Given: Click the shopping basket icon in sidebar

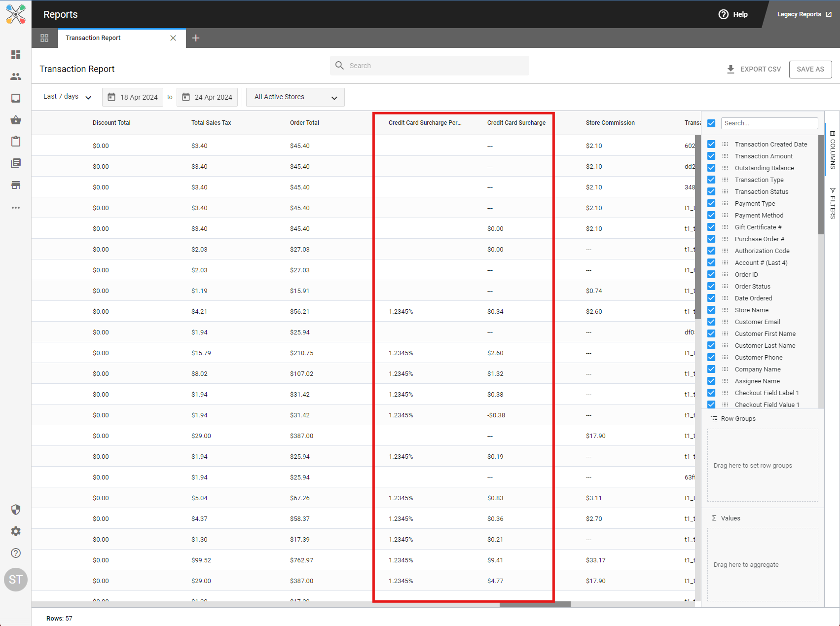Looking at the screenshot, I should tap(16, 120).
